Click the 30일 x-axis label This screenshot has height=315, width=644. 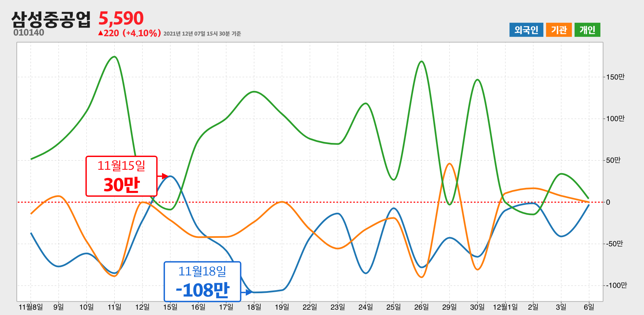[x=477, y=307]
